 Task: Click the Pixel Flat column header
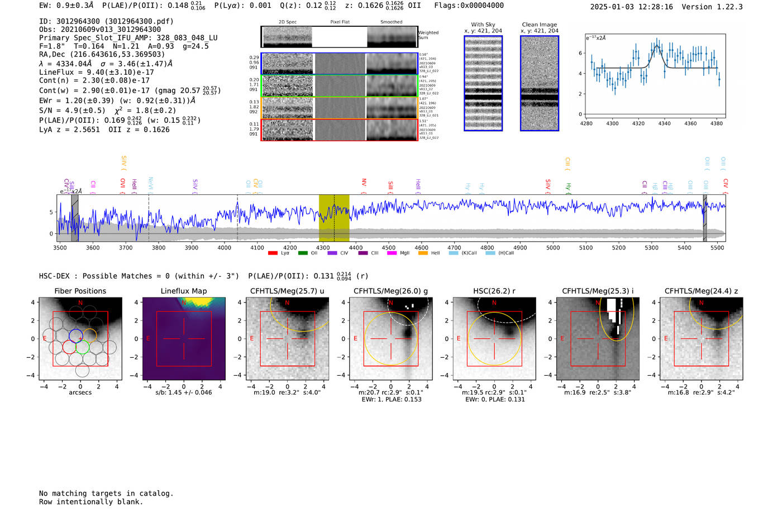(340, 22)
